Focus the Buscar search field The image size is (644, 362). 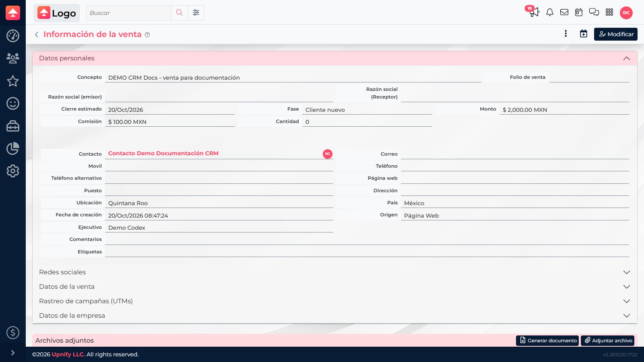129,13
